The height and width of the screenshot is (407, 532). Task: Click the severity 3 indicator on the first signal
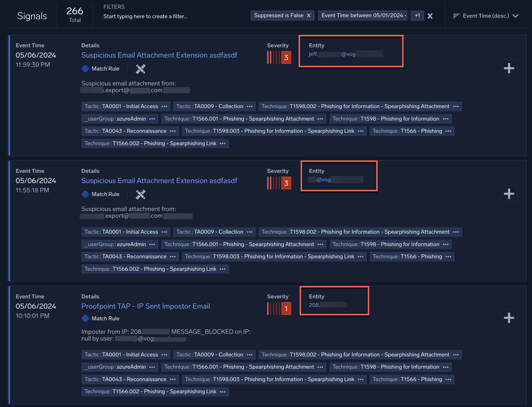(x=286, y=58)
